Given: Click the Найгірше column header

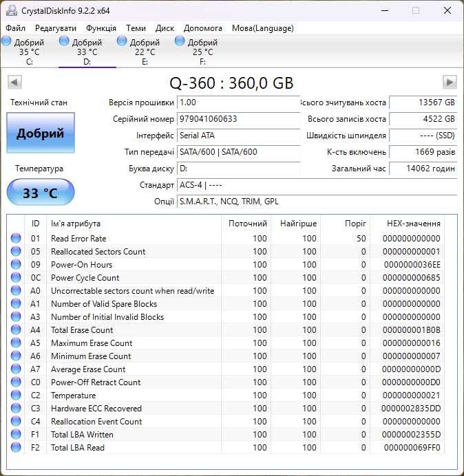Looking at the screenshot, I should click(x=295, y=224).
